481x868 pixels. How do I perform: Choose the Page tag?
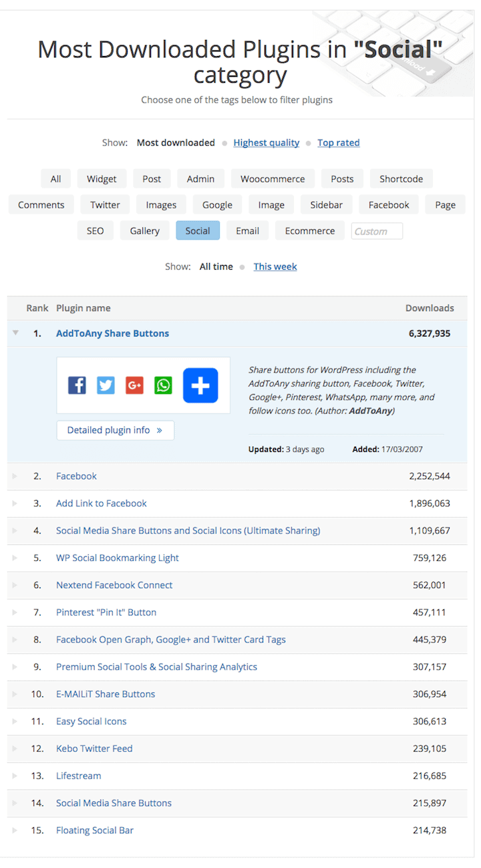446,205
